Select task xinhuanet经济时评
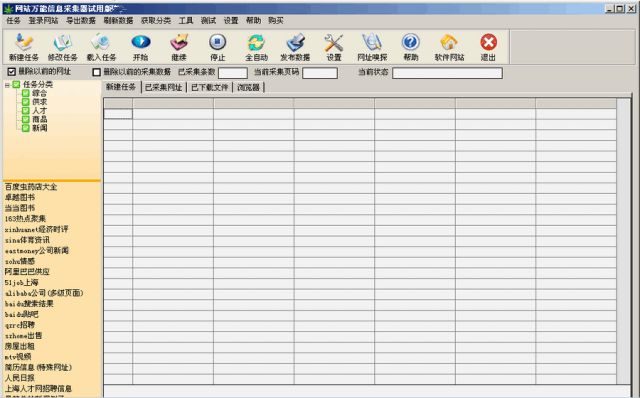640x398 pixels. click(36, 229)
